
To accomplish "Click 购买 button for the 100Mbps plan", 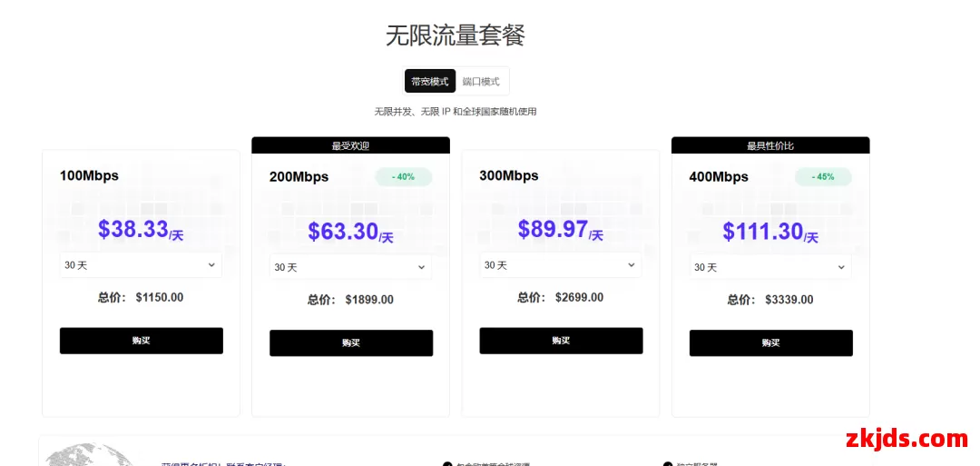I will pos(142,341).
